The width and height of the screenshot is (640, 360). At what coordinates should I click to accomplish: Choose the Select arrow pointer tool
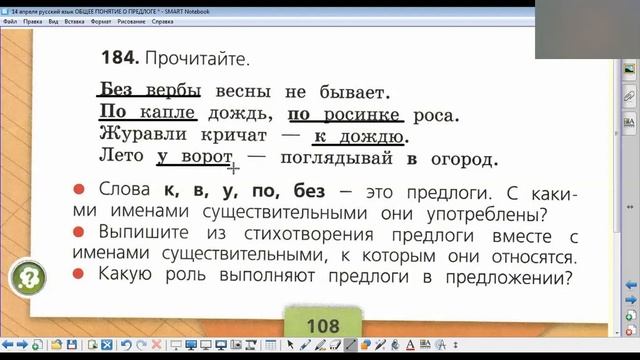pos(290,345)
